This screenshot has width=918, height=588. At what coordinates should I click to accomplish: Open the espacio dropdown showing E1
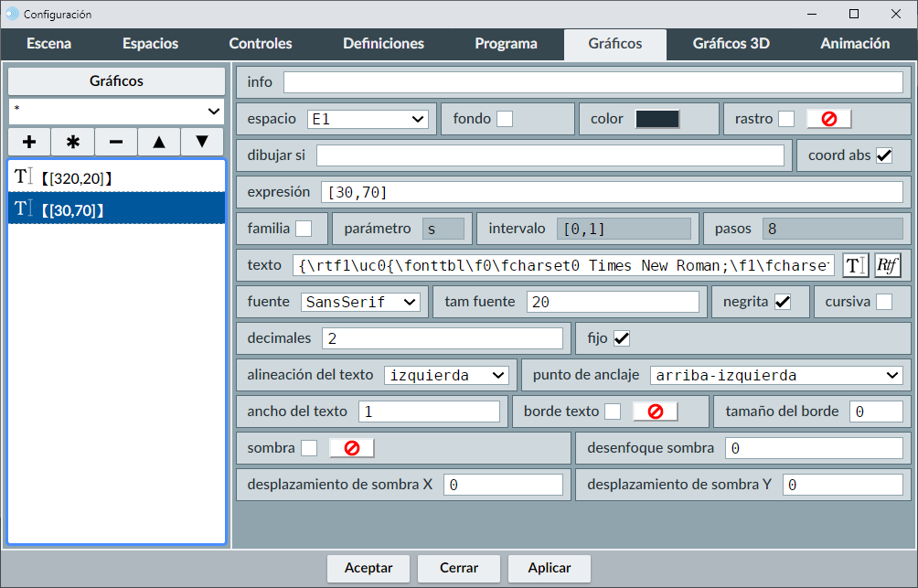368,119
